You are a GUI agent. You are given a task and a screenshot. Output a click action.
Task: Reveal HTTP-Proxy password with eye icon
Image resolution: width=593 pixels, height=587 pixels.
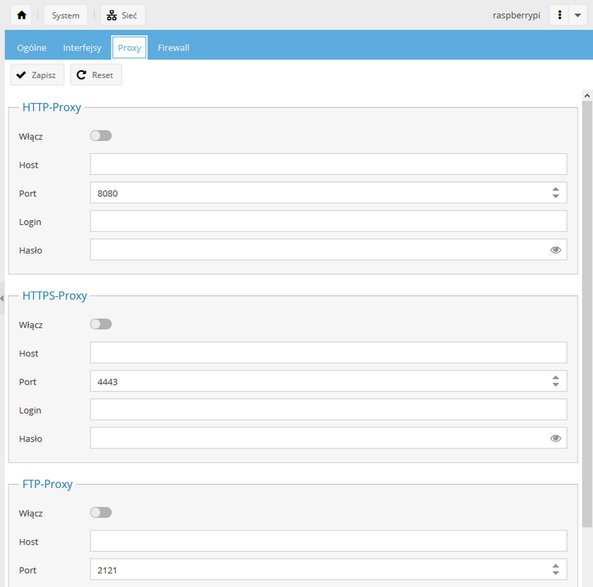click(555, 250)
